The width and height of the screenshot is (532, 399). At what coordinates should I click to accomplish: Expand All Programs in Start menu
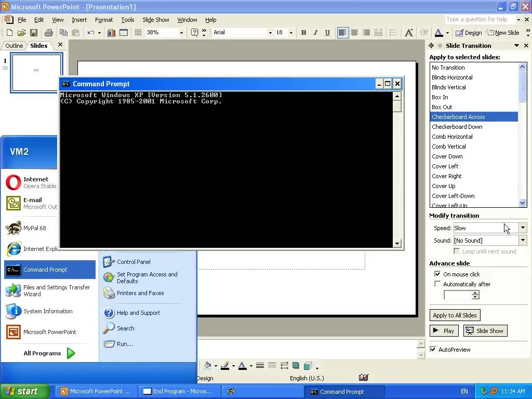pyautogui.click(x=49, y=353)
